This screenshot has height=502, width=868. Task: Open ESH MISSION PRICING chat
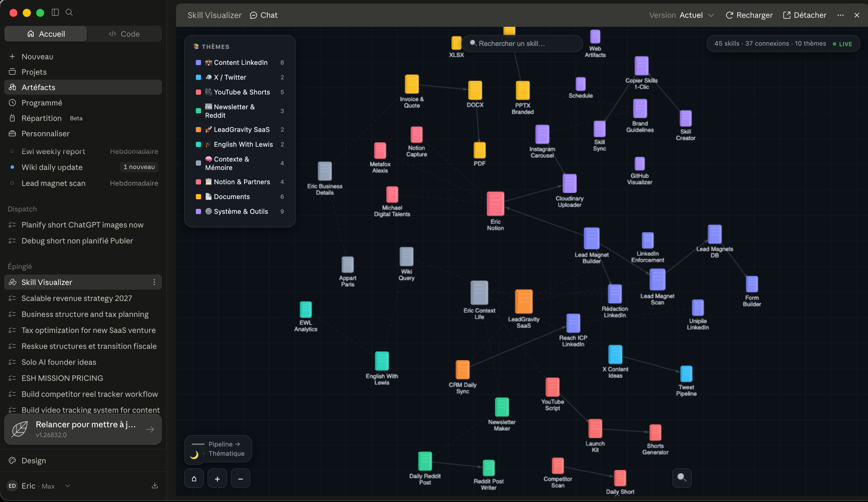click(x=82, y=378)
